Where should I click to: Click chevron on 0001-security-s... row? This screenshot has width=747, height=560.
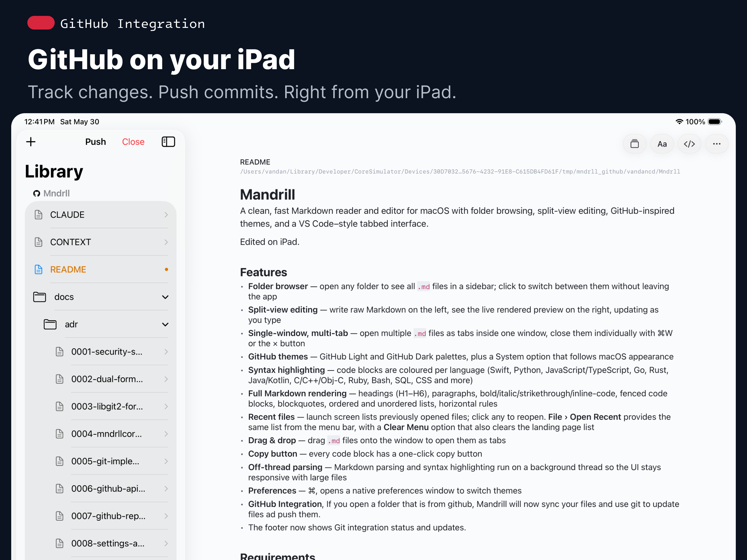[x=166, y=352]
